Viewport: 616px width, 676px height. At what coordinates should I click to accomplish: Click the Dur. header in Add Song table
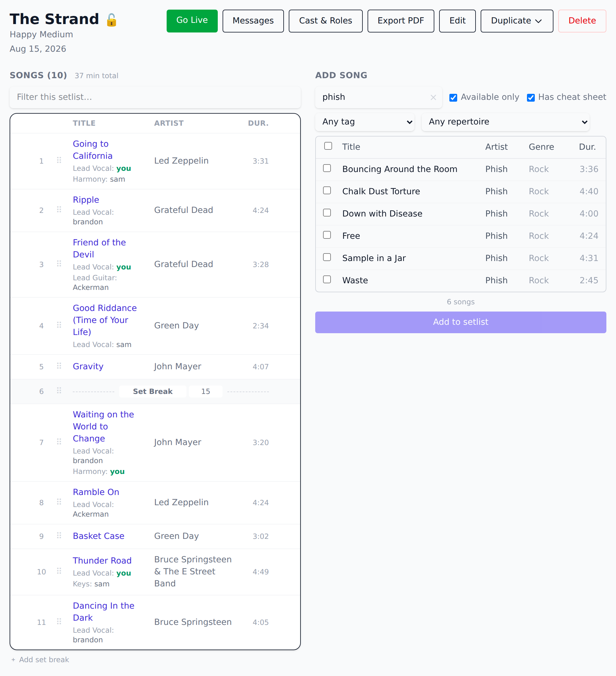tap(587, 147)
